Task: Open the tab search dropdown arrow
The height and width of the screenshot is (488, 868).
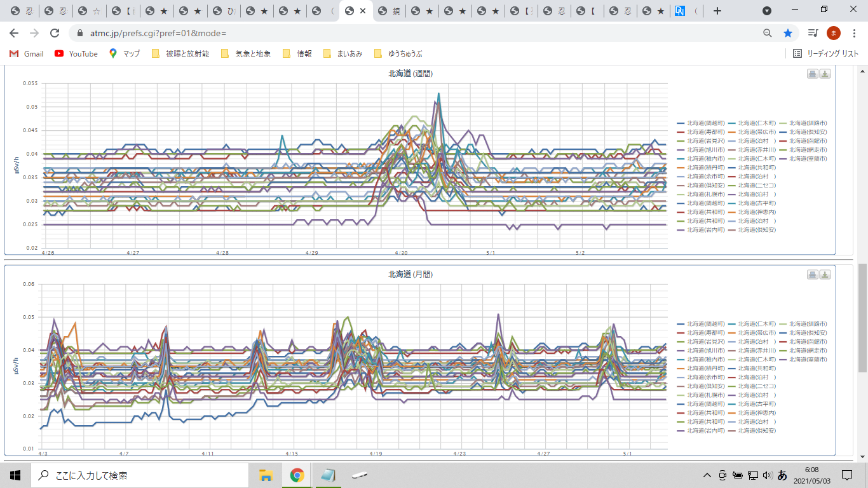Action: pyautogui.click(x=767, y=11)
